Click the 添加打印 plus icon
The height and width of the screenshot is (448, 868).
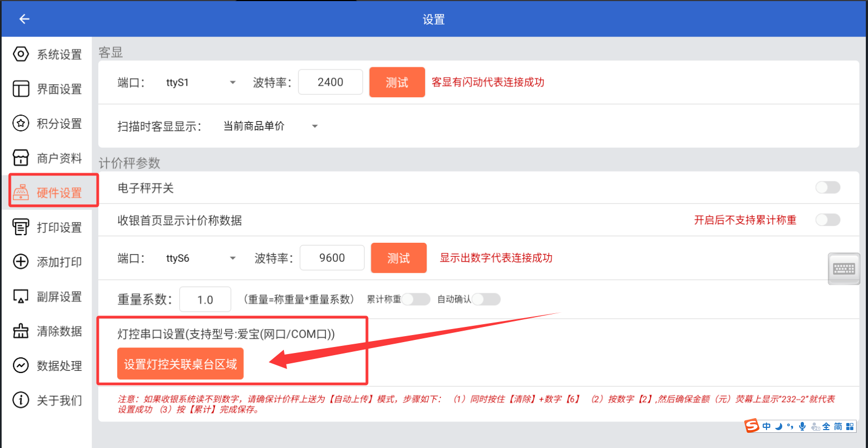coord(21,262)
